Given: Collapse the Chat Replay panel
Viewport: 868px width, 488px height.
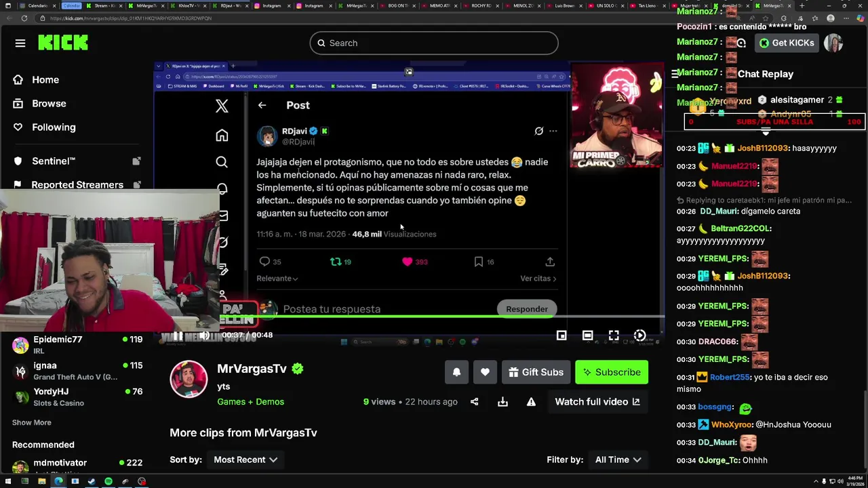Looking at the screenshot, I should click(x=675, y=74).
